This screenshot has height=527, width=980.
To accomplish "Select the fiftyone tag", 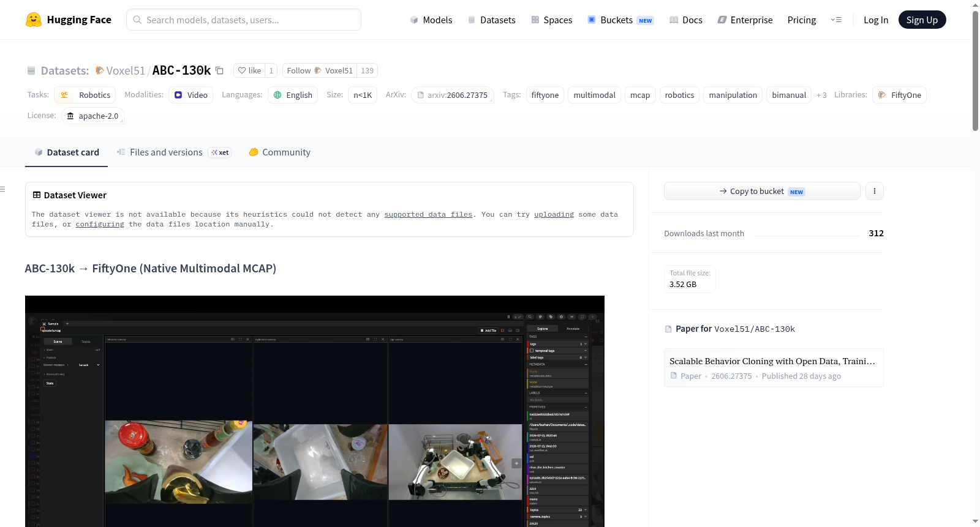I will (x=545, y=95).
